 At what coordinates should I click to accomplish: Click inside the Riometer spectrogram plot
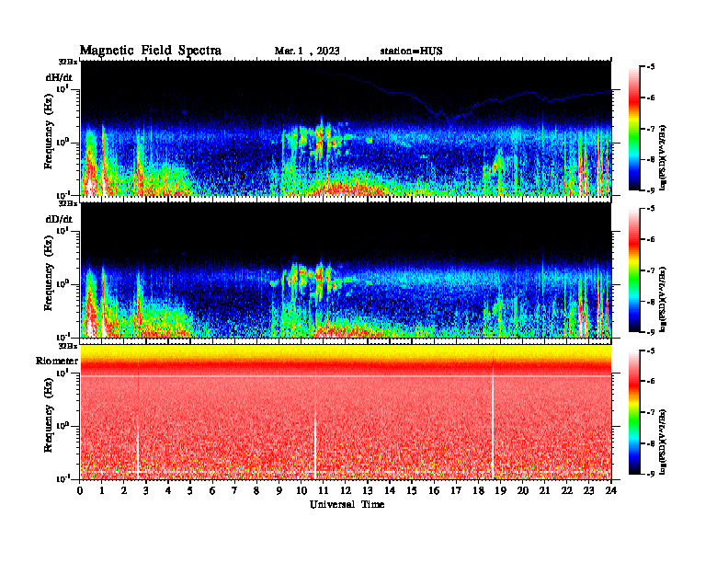tap(346, 412)
